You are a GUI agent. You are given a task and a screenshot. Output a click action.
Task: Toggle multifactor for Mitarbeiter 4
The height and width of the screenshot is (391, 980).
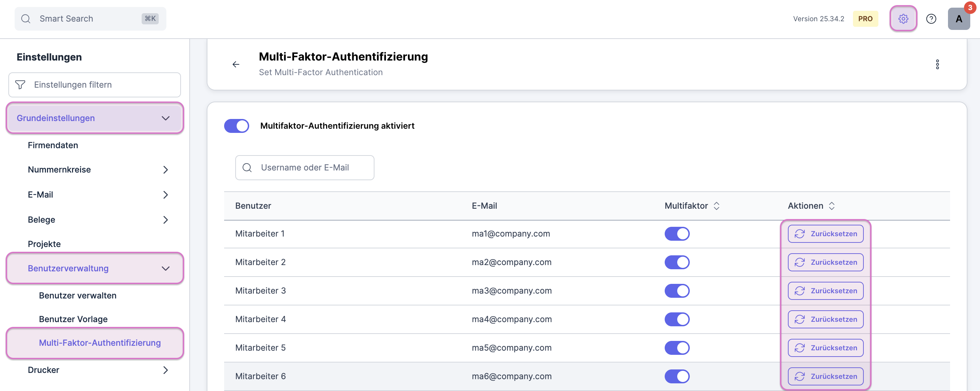tap(677, 319)
